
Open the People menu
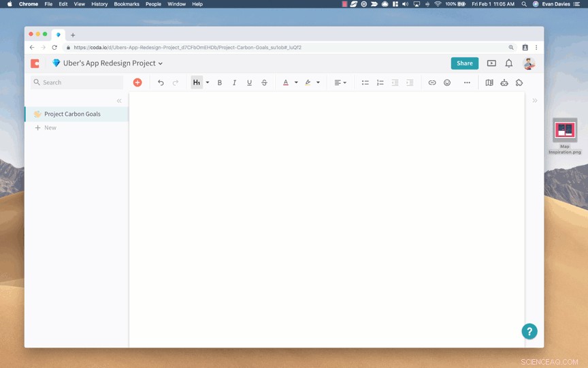tap(153, 4)
